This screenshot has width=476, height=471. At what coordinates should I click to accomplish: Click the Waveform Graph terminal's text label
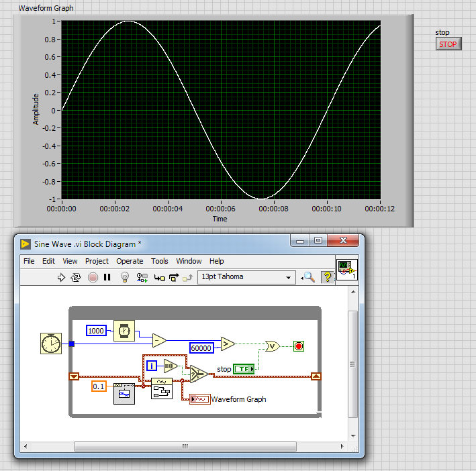pos(238,399)
